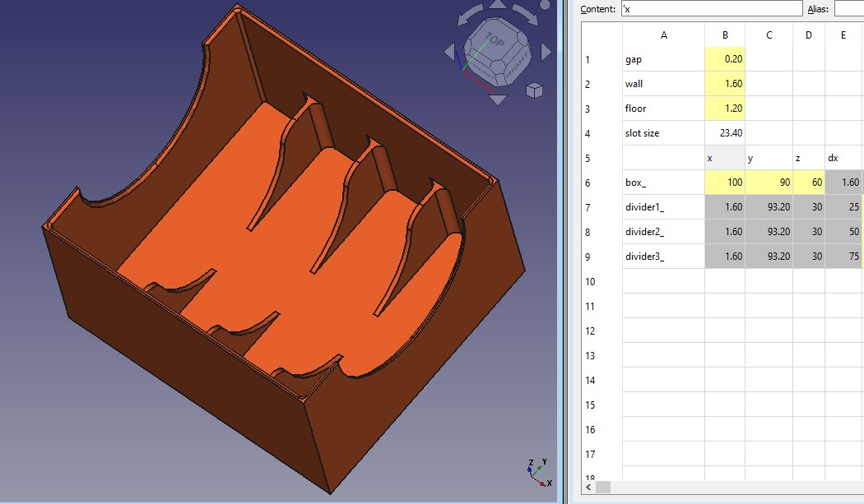The width and height of the screenshot is (864, 504).
Task: Select the 'wall' label cell
Action: [x=663, y=84]
